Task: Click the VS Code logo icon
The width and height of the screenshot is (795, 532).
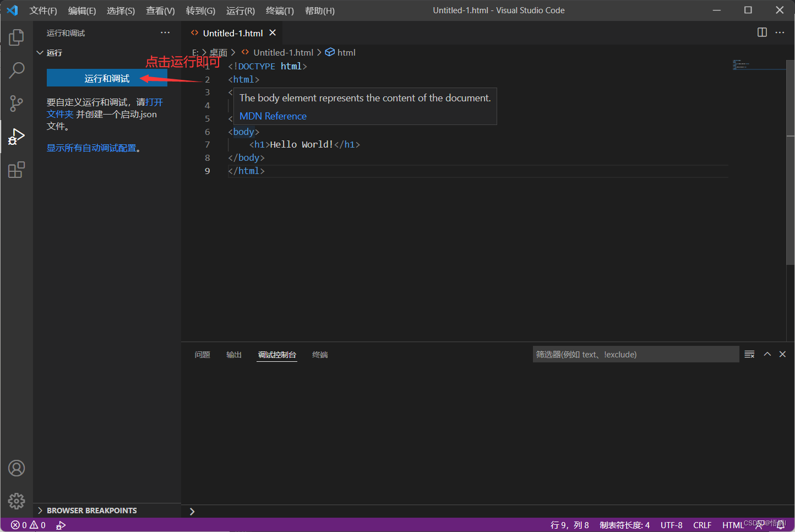Action: pos(12,10)
